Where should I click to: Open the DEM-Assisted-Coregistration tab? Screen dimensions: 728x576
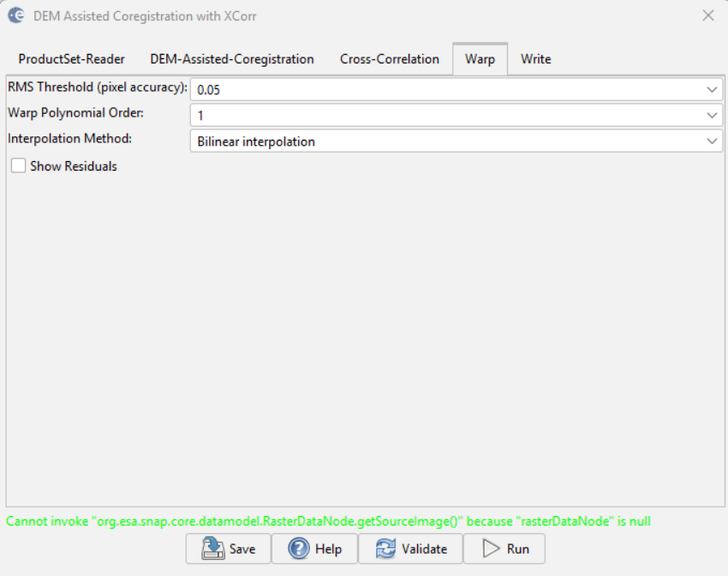click(231, 59)
